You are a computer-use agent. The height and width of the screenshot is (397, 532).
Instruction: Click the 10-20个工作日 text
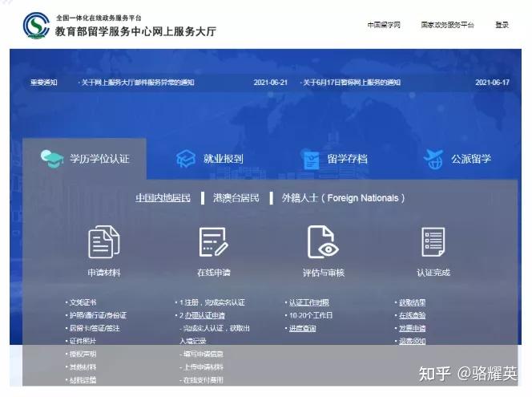click(x=311, y=315)
